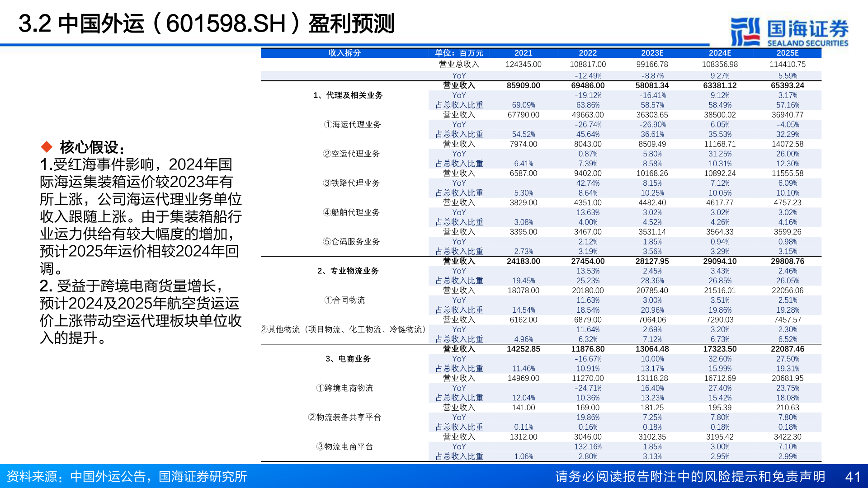
Task: Click the 3、电商业务 row label
Action: [x=348, y=359]
